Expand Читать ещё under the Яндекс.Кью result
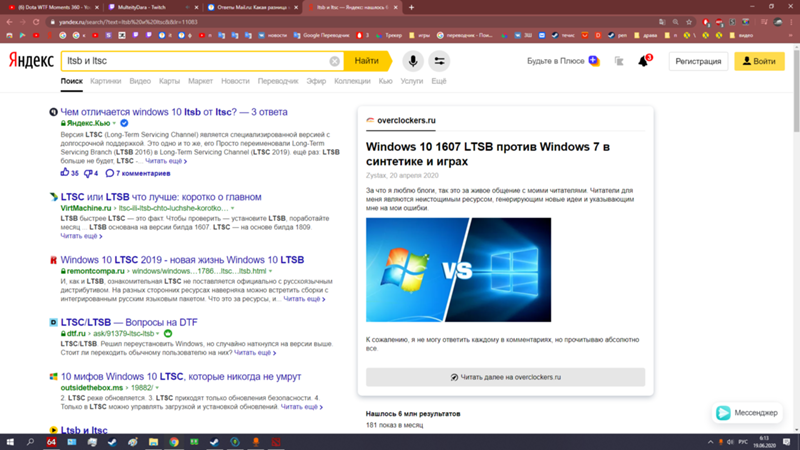Image resolution: width=800 pixels, height=450 pixels. point(166,161)
